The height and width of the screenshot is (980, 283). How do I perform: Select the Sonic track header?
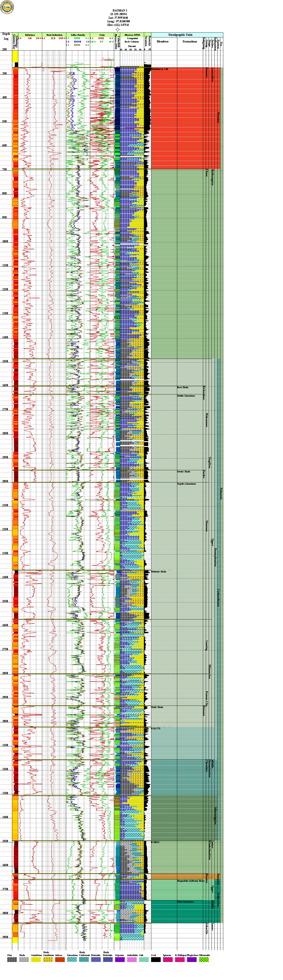point(102,35)
